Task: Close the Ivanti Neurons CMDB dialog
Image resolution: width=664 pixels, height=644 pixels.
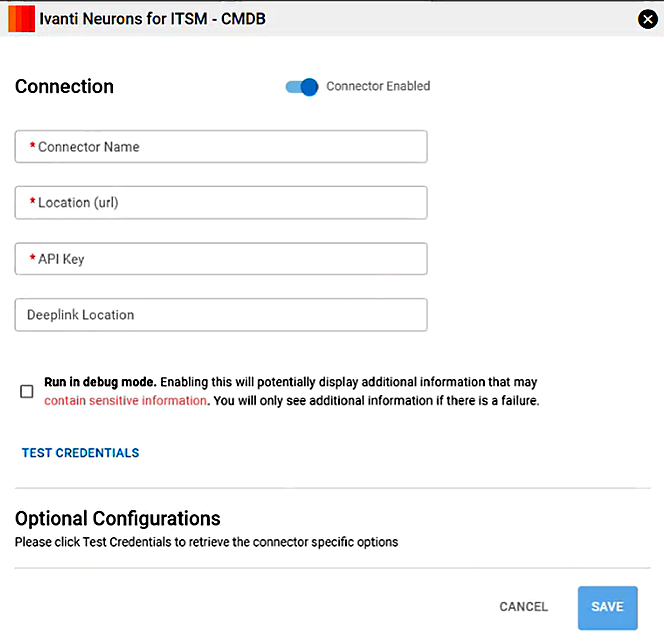Action: tap(648, 19)
